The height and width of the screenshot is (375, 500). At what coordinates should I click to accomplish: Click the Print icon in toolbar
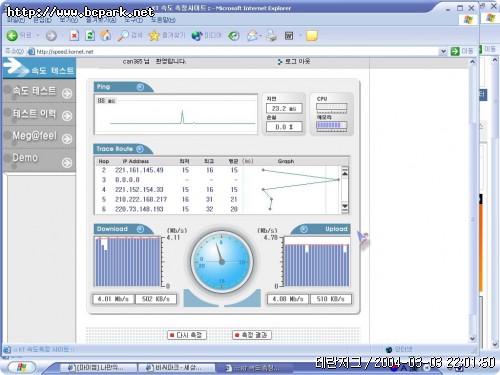271,36
